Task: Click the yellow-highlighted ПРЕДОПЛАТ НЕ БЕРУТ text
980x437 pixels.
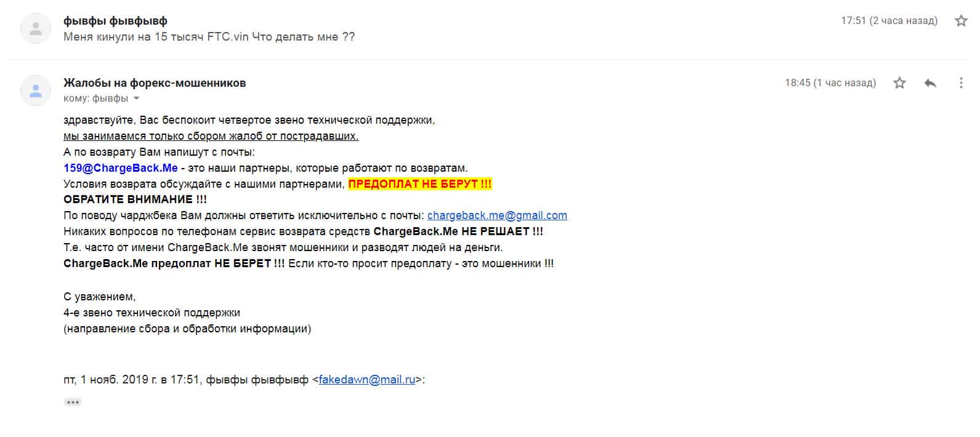Action: (x=419, y=184)
